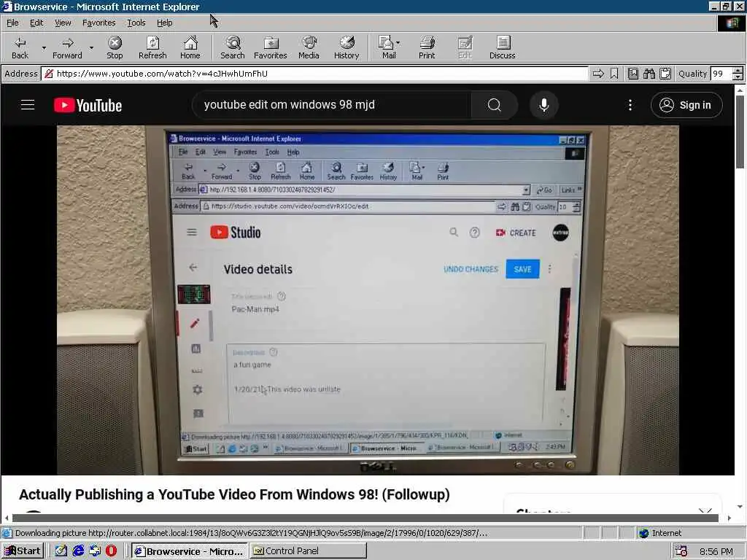
Task: Open the Browservice bookmarks list icon
Action: [x=633, y=74]
